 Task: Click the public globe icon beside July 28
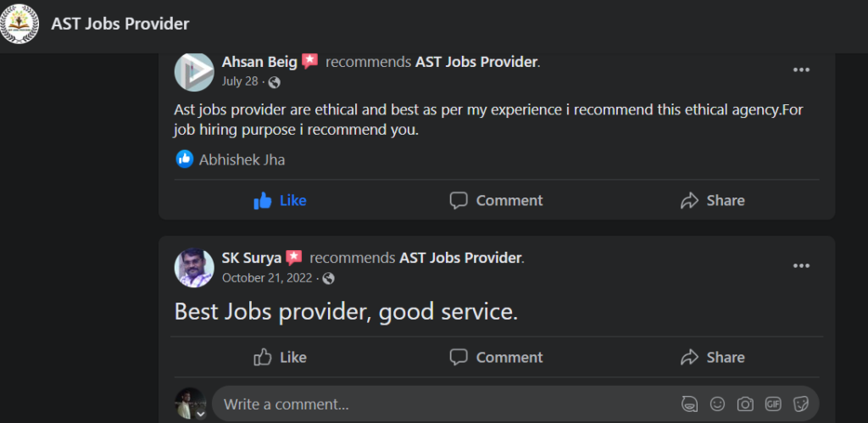(x=275, y=82)
